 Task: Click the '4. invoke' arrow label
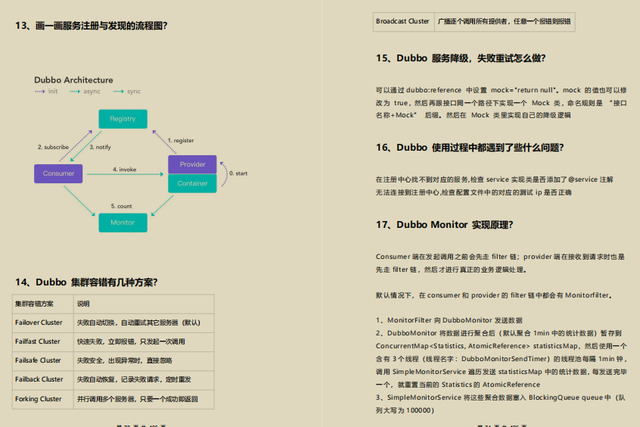click(124, 169)
